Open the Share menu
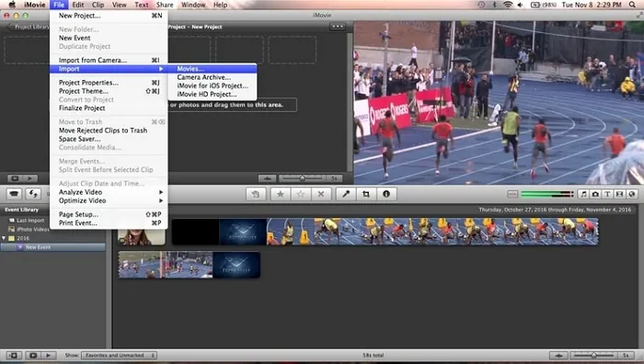The height and width of the screenshot is (364, 644). [165, 5]
